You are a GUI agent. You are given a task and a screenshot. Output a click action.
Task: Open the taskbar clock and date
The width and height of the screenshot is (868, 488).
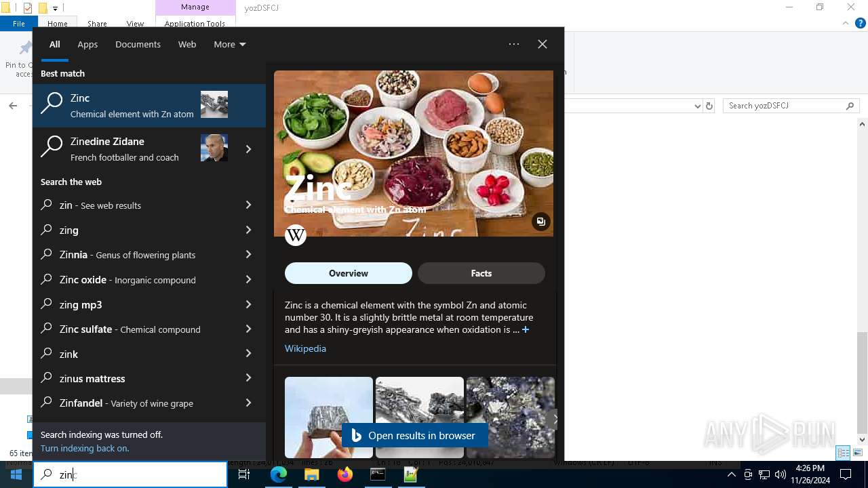(x=810, y=474)
